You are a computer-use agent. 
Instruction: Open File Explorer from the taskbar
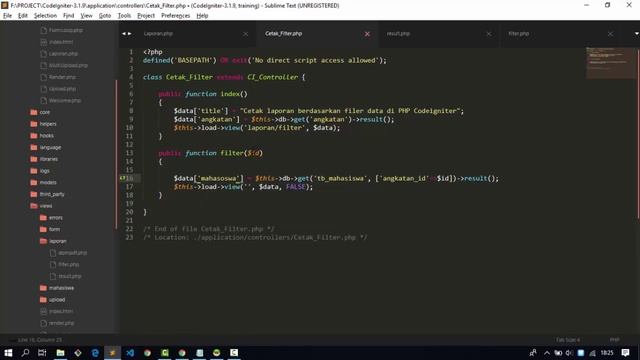60,353
